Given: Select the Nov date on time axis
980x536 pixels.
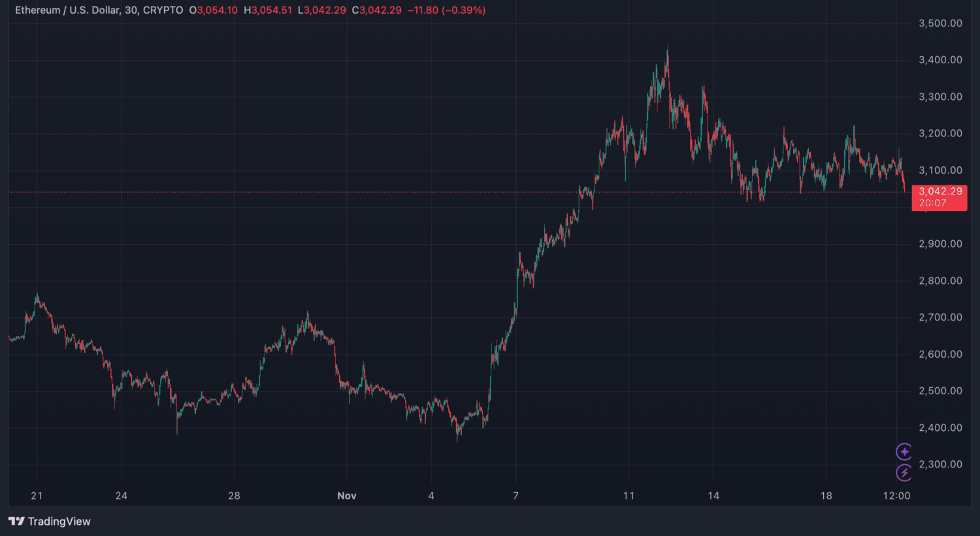Looking at the screenshot, I should [x=346, y=496].
